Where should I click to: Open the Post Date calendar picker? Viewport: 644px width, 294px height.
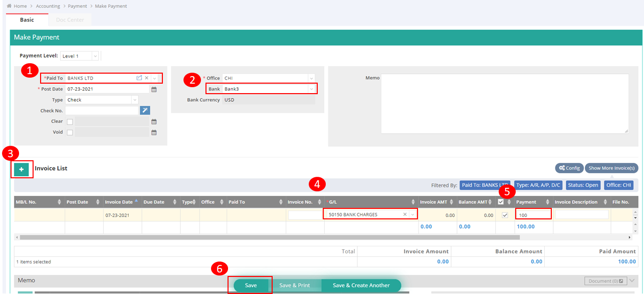[x=154, y=89]
